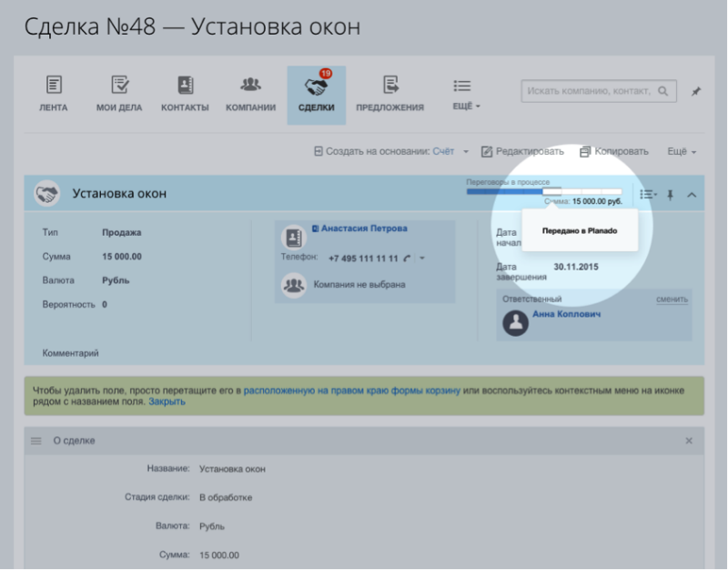
Task: Select the Сделки tab
Action: (x=316, y=96)
